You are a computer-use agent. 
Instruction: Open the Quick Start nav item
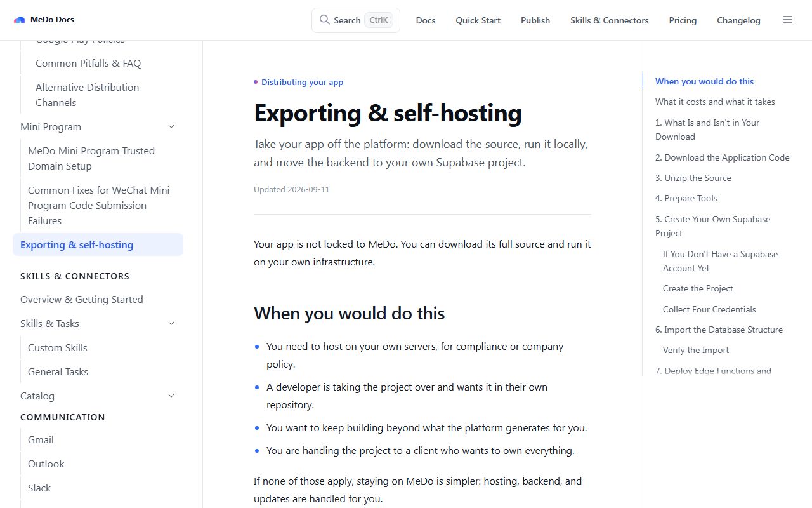[478, 20]
